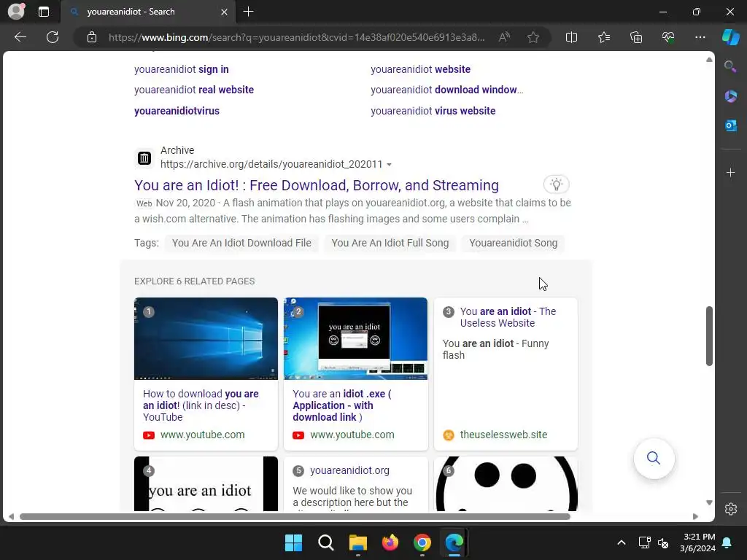Image resolution: width=747 pixels, height=560 pixels.
Task: Open sidebar Search icon
Action: (730, 66)
